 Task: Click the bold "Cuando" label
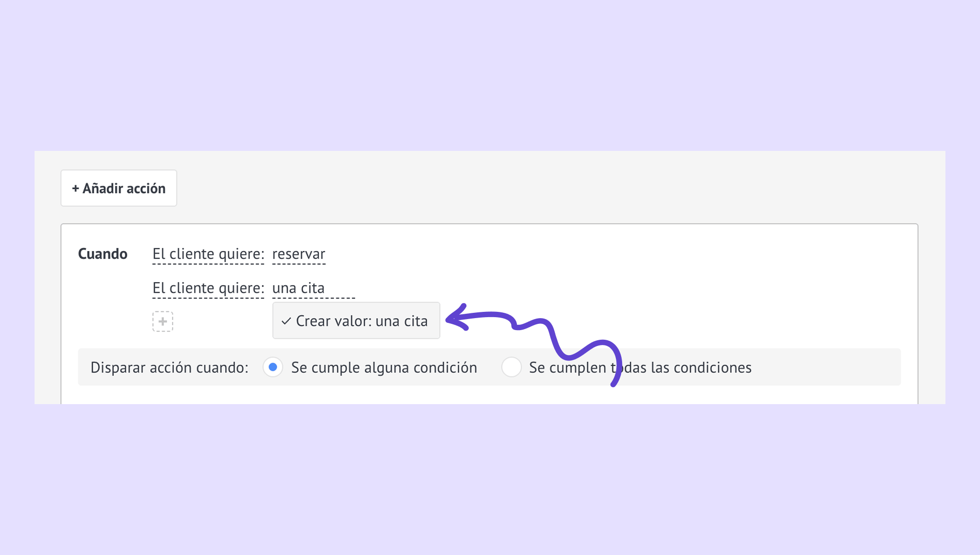point(103,254)
